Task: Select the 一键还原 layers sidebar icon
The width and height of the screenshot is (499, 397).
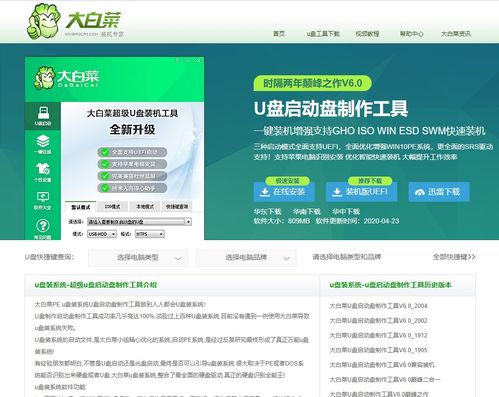Action: point(43,144)
